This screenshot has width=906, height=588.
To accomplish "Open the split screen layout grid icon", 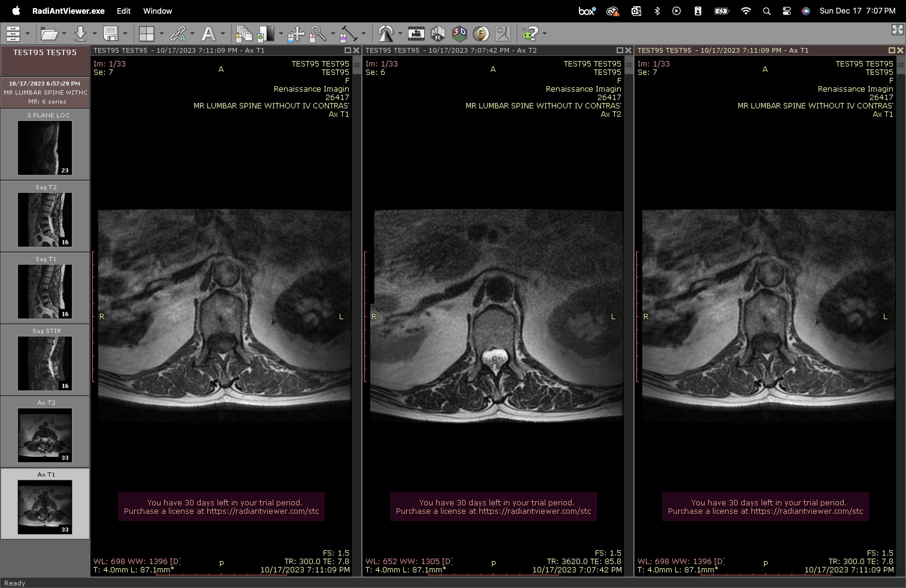I will pos(147,34).
